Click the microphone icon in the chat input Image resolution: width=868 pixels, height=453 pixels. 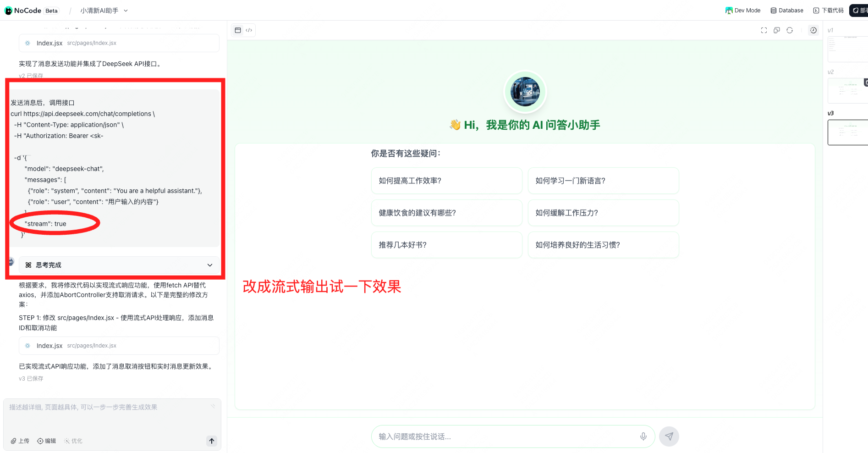tap(643, 436)
